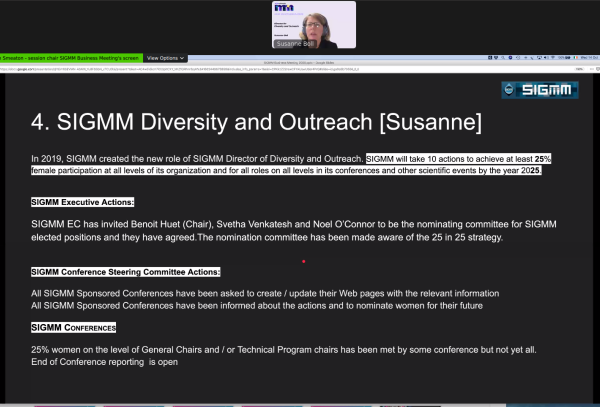Click the Spotlight search icon in menu bar
Screen dimensions: 600x407
503,58
